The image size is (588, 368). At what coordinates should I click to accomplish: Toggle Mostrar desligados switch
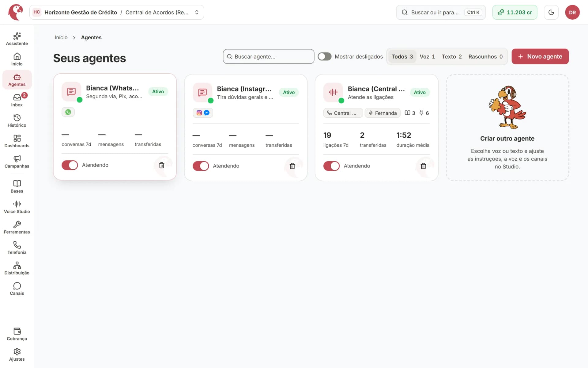click(324, 56)
